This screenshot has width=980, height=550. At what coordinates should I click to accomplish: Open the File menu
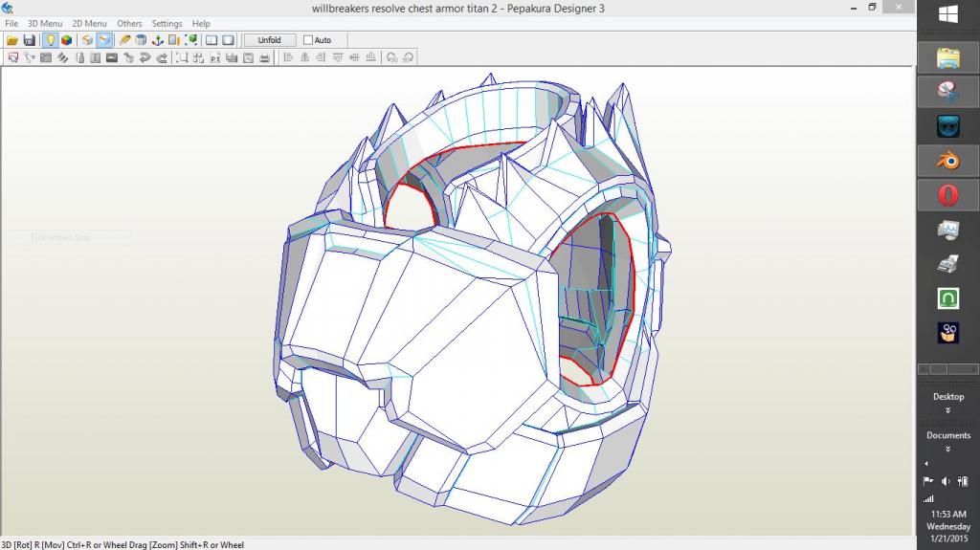coord(11,24)
